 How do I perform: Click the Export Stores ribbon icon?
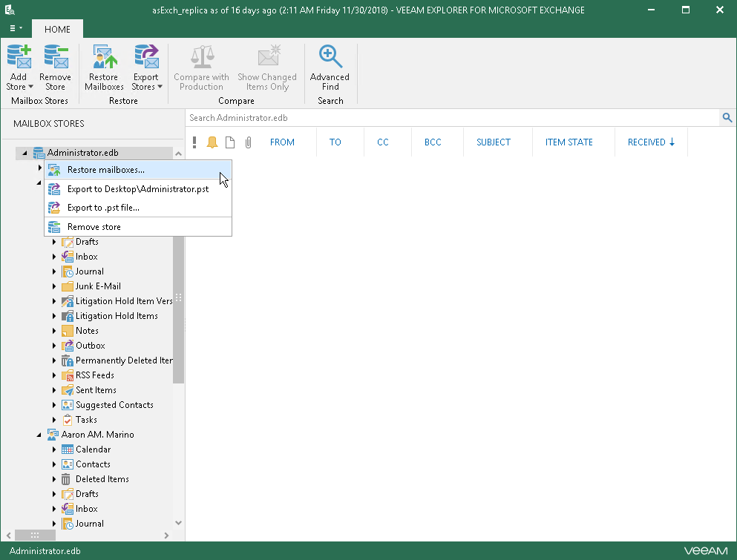tap(146, 56)
